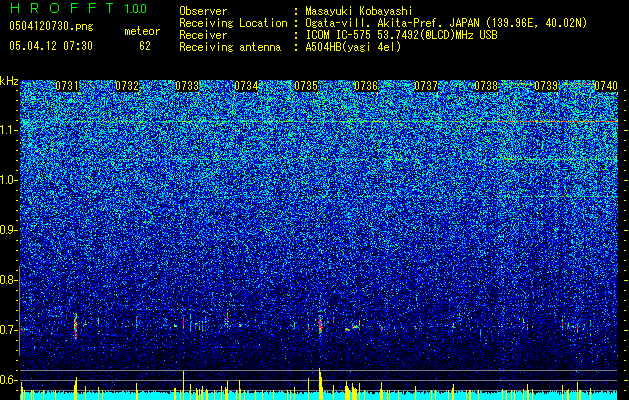The height and width of the screenshot is (400, 629).
Task: Click time marker 0734
Action: click(246, 86)
